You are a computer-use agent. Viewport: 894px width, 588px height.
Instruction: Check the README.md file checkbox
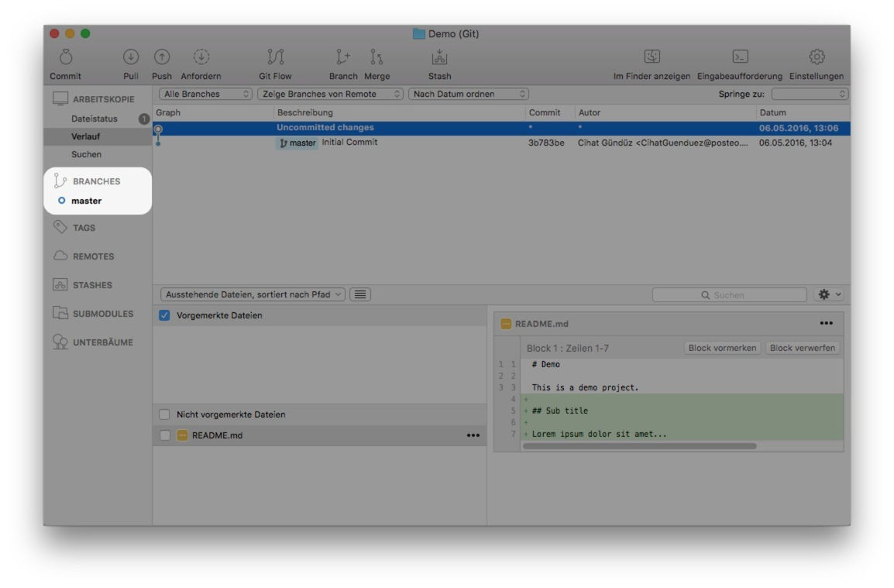[165, 435]
